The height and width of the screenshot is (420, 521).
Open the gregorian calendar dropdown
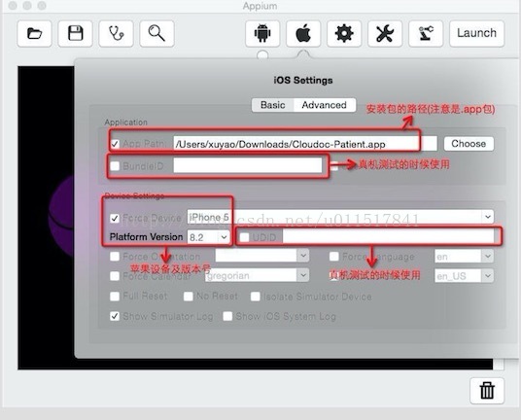(257, 275)
